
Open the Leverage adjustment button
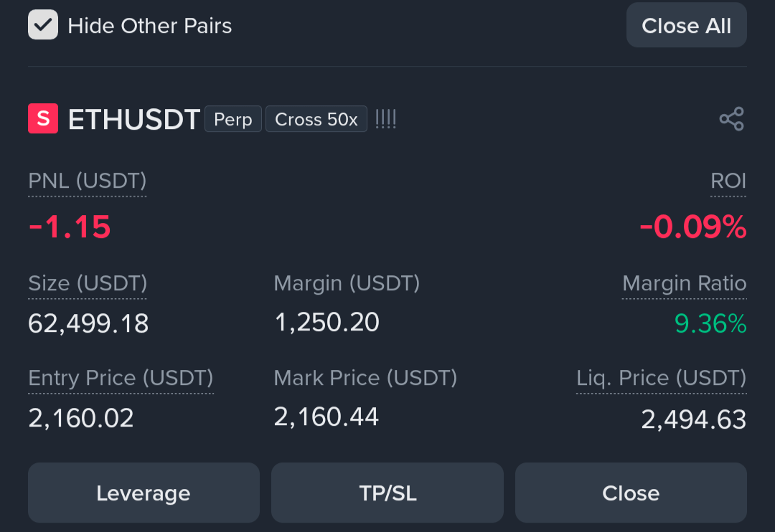click(144, 493)
